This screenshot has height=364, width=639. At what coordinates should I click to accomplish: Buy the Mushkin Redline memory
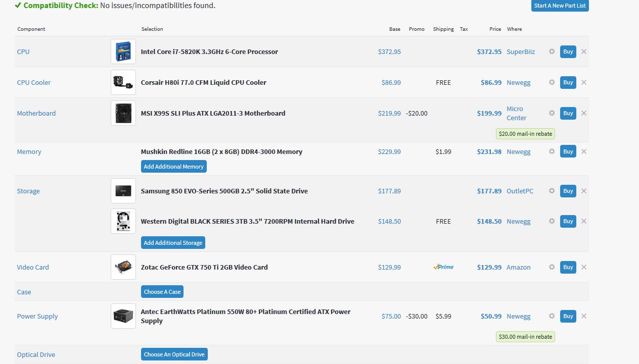(x=568, y=151)
